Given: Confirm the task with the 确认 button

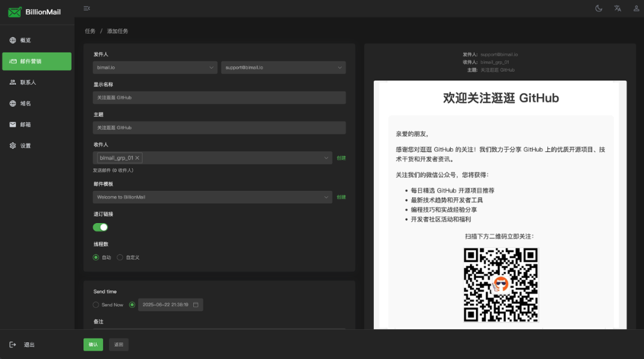Looking at the screenshot, I should click(93, 345).
